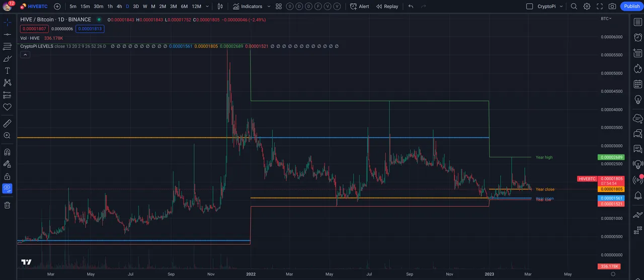Viewport: 644px width, 280px height.
Task: Open the heart favorites icon tool
Action: (x=7, y=107)
